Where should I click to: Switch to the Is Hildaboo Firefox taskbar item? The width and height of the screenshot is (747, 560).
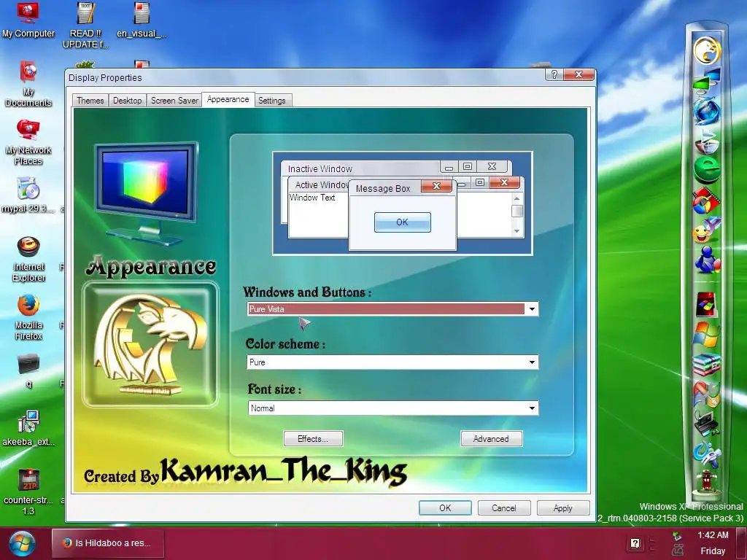108,542
